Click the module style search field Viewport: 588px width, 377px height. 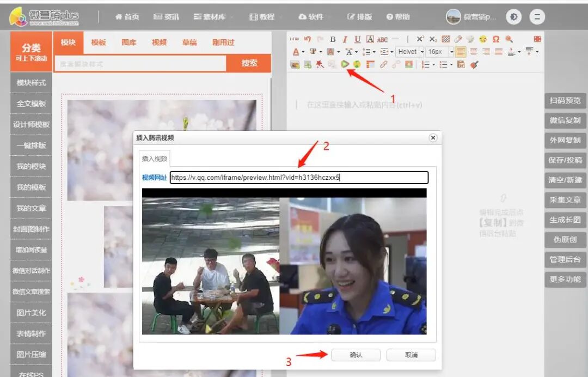click(140, 64)
